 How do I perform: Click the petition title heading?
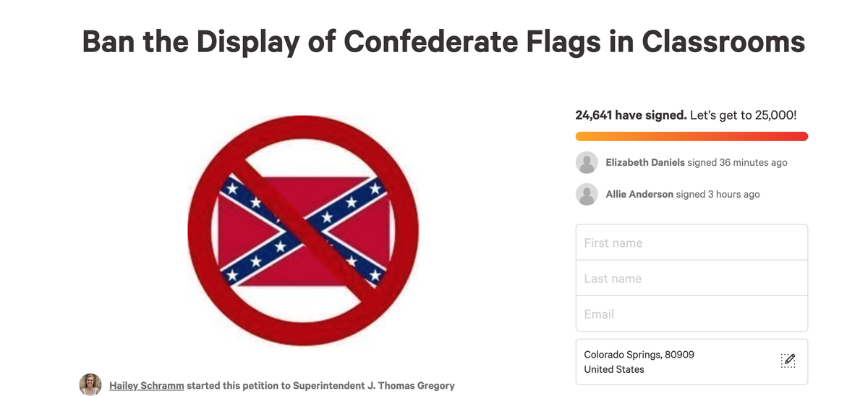click(443, 41)
